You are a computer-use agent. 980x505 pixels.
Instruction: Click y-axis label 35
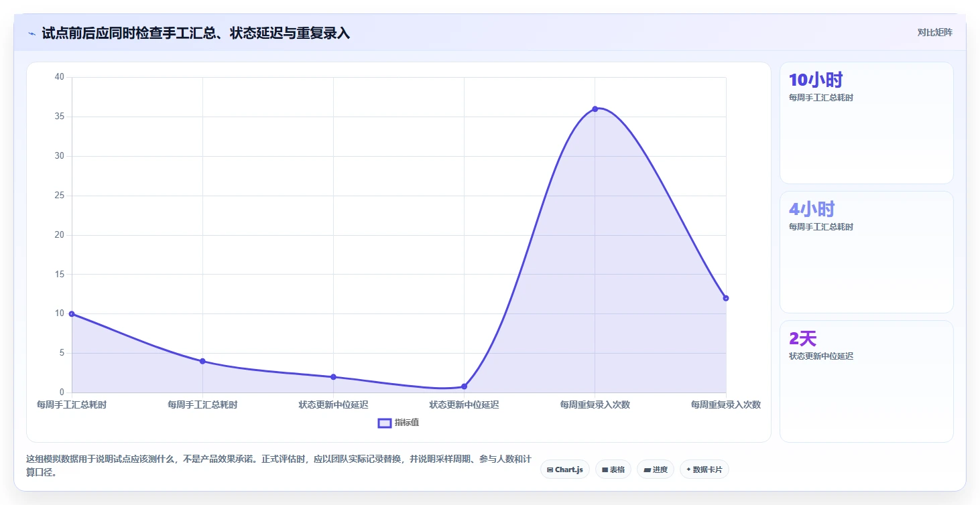[x=60, y=117]
